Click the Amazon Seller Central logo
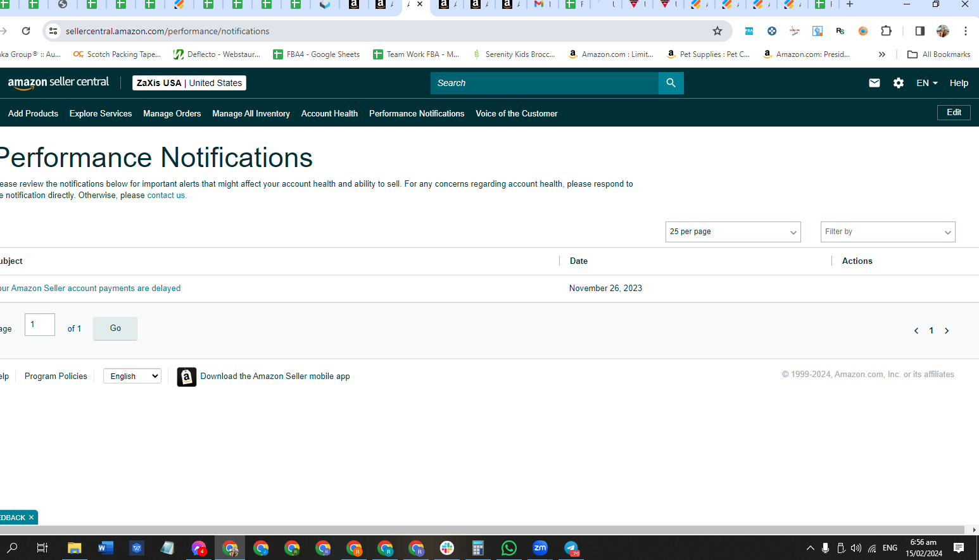The width and height of the screenshot is (979, 560). tap(58, 82)
